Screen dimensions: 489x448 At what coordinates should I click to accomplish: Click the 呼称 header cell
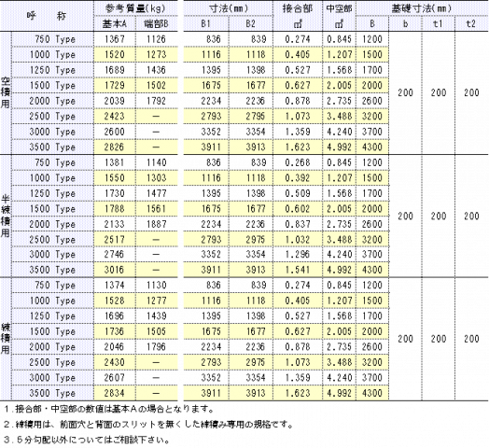[47, 16]
